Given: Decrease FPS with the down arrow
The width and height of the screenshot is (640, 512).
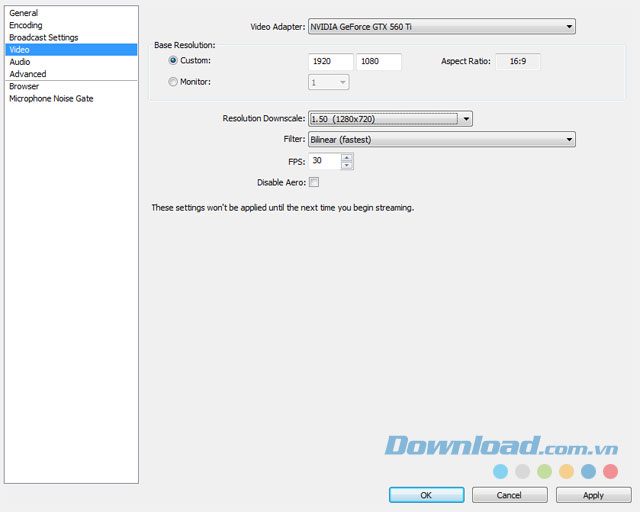Looking at the screenshot, I should [x=347, y=165].
